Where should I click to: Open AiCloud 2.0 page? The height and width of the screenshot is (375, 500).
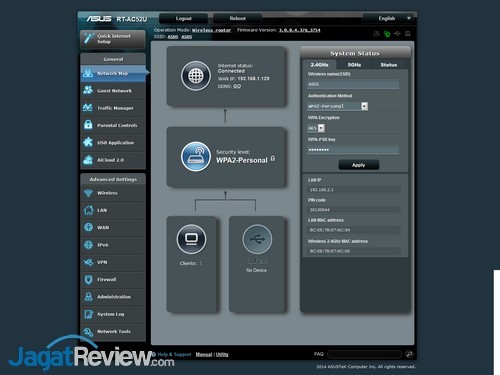(113, 160)
